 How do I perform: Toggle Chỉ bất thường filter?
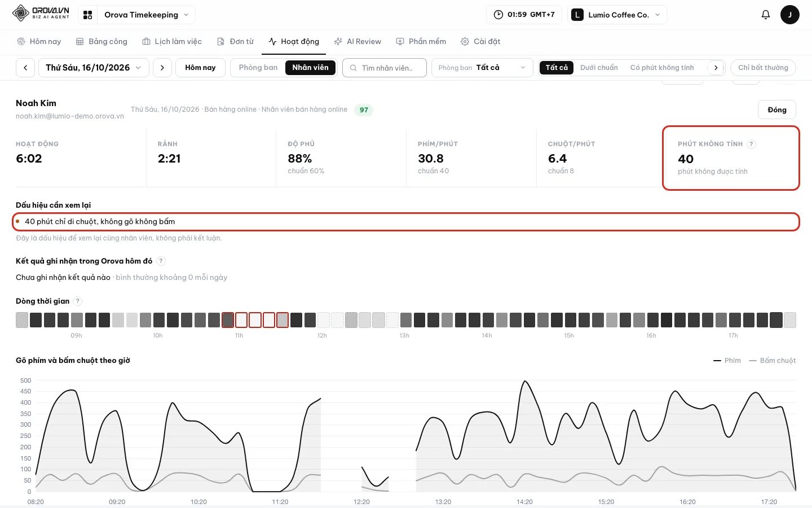pyautogui.click(x=763, y=68)
